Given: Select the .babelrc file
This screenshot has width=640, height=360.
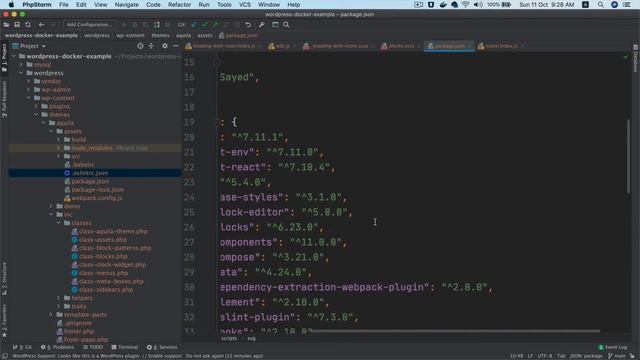Looking at the screenshot, I should (x=83, y=164).
